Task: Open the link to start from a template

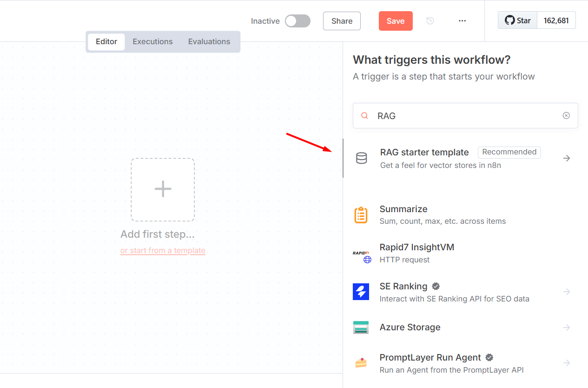Action: coord(163,250)
